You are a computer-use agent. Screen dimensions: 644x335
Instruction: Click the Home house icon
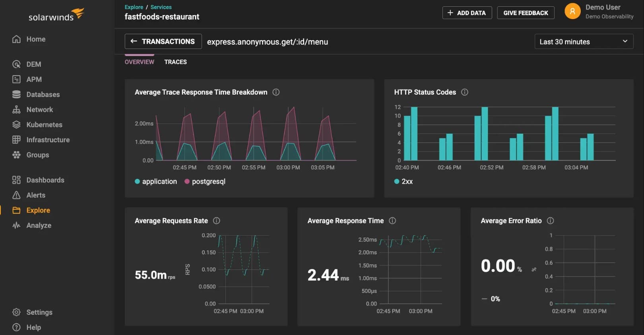16,39
